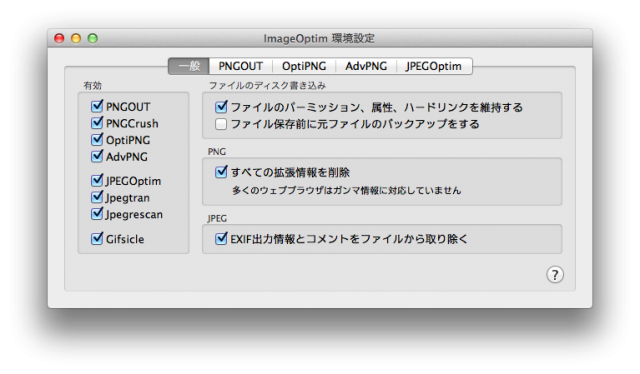This screenshot has height=374, width=640.
Task: Click the ファイルのディスク書き込み section heading
Action: pyautogui.click(x=267, y=85)
